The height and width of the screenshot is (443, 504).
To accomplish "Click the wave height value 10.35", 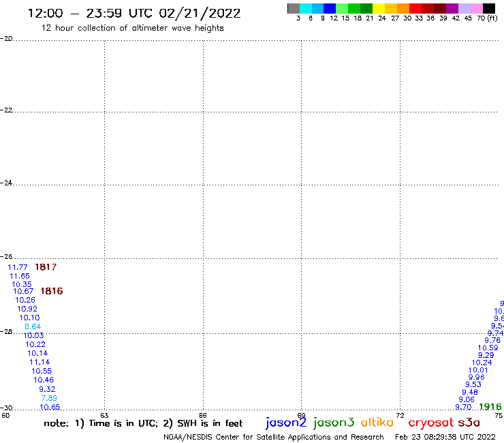I will tap(22, 284).
